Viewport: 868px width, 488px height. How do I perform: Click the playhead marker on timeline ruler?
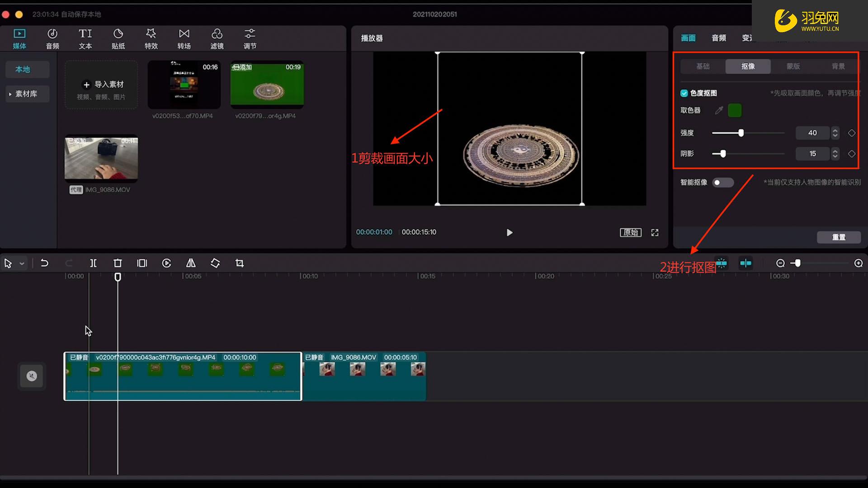tap(118, 277)
